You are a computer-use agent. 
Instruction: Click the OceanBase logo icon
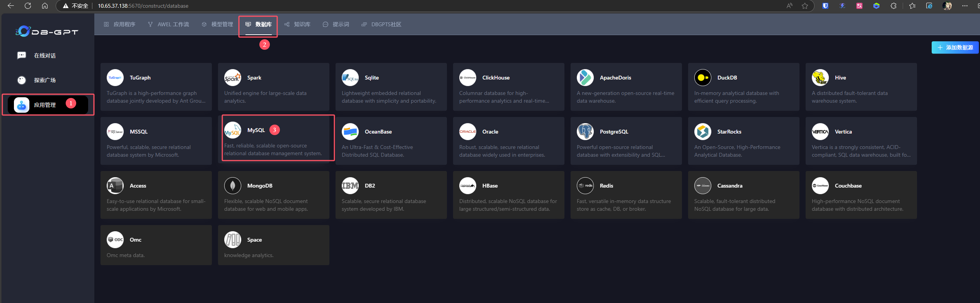pyautogui.click(x=350, y=132)
